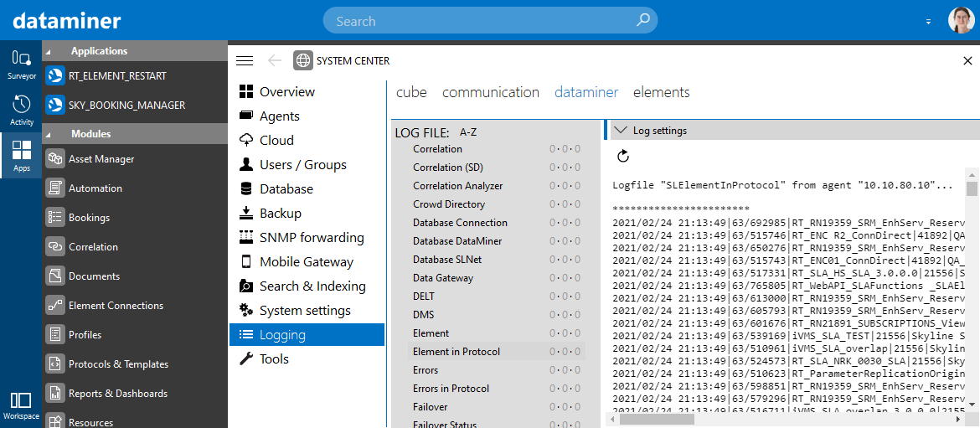Click the Agents icon in System Center
This screenshot has height=428, width=980.
[247, 116]
